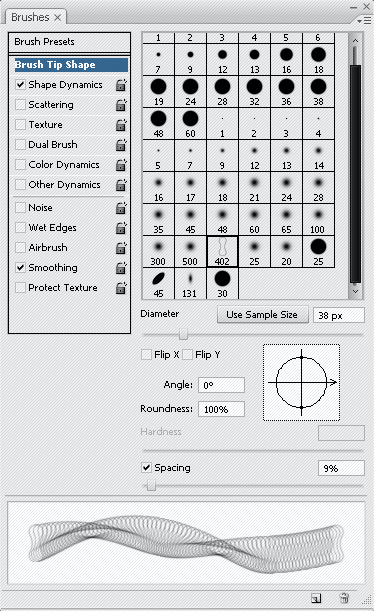374x611 pixels.
Task: Click the Use Sample Size button
Action: 262,314
